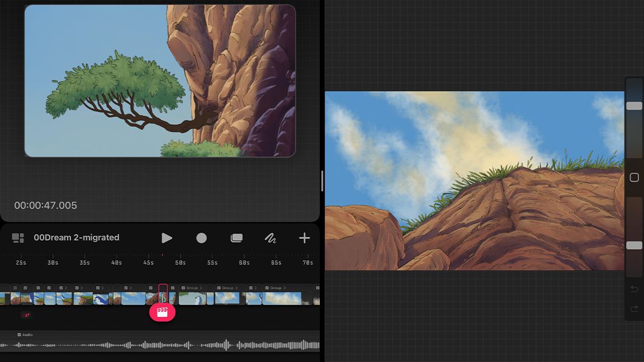Tap the Modify square button on the sidebar

click(634, 178)
